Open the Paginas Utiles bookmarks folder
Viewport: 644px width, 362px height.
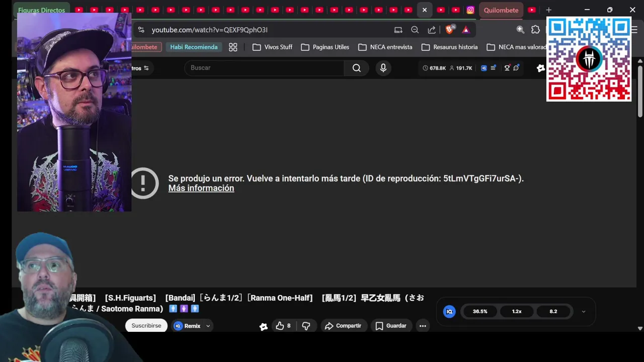325,47
